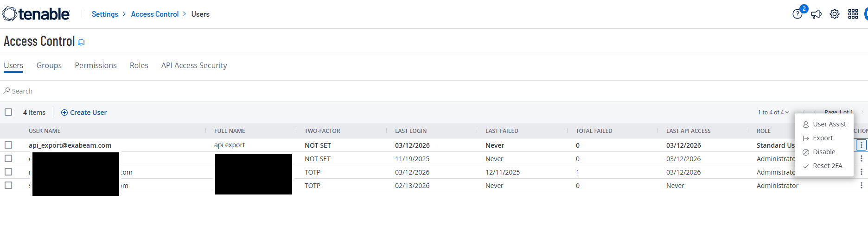Click Reset 2FA menu option
Viewport: 868px width, 232px height.
coord(827,166)
